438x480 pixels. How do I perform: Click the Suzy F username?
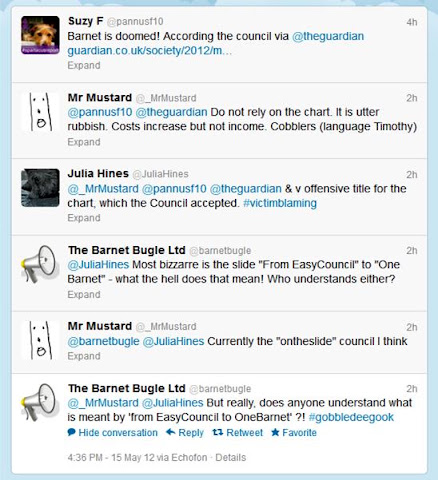coord(85,21)
